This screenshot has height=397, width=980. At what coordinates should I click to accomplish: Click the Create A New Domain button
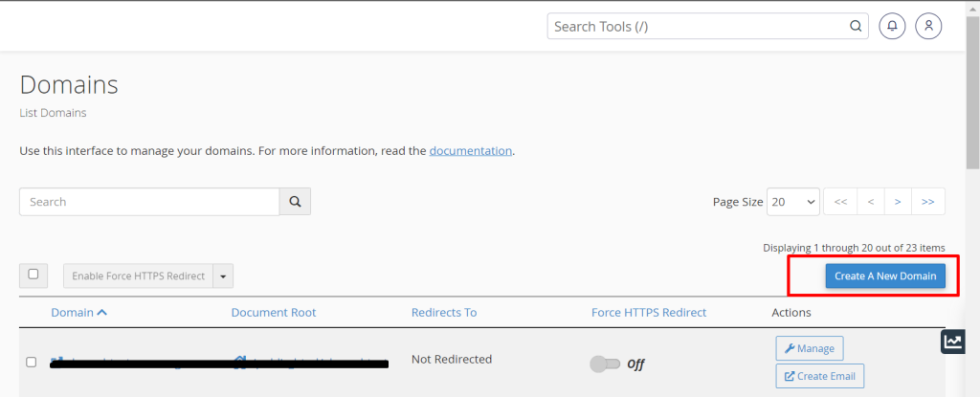(x=885, y=276)
